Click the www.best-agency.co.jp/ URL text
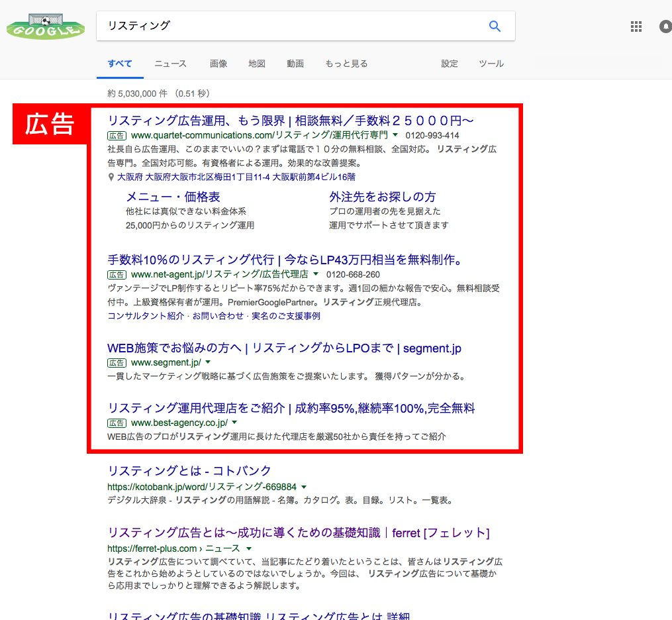Image resolution: width=672 pixels, height=620 pixels. 179,423
